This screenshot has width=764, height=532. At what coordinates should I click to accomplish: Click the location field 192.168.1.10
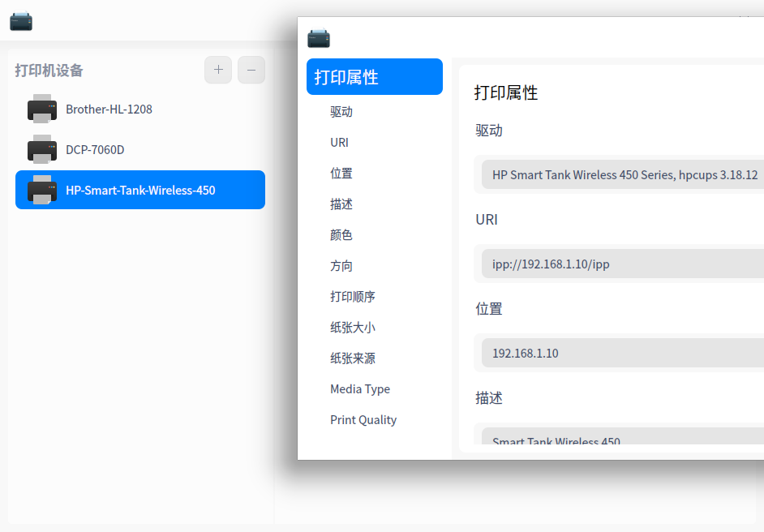point(623,354)
